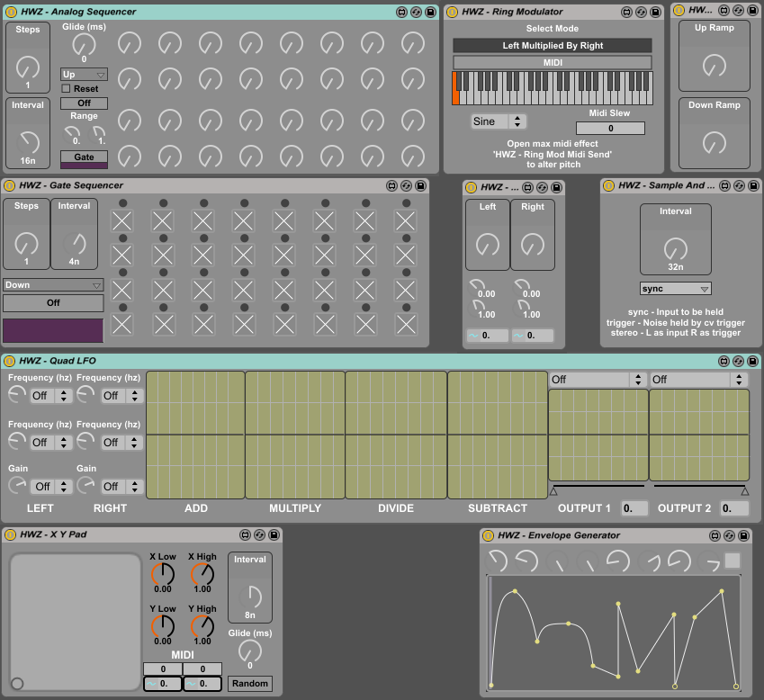Expand the sync mode dropdown in Sample And Hold

675,289
